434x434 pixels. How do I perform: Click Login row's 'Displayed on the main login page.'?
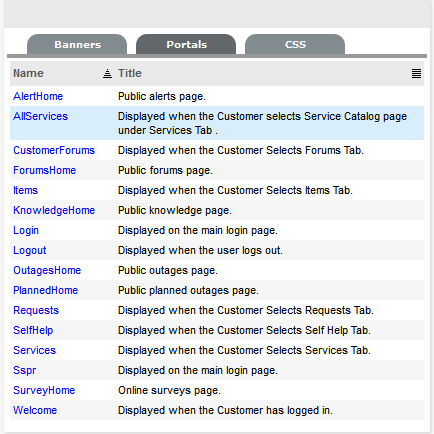click(198, 230)
